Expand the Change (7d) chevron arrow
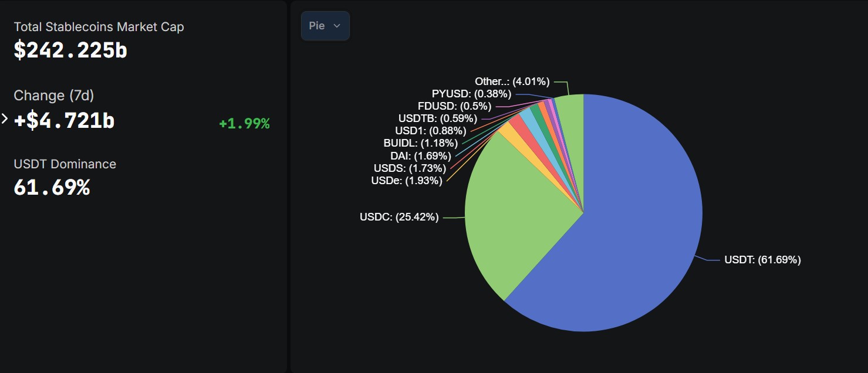The width and height of the screenshot is (868, 373). tap(5, 119)
